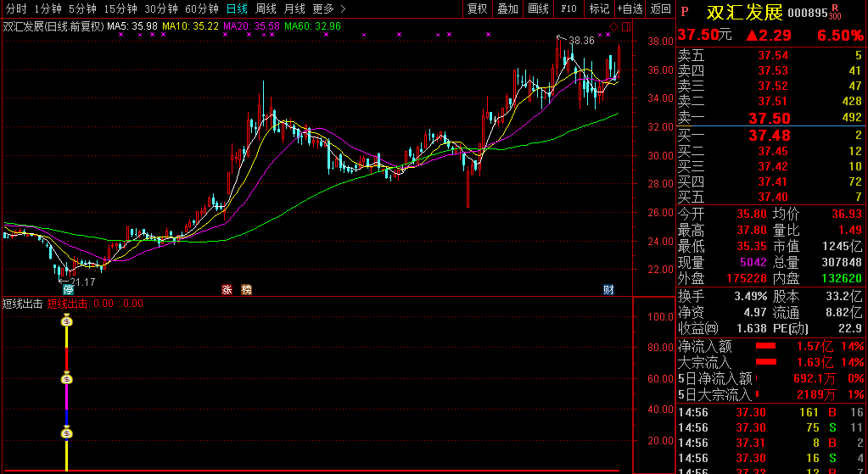Click the PE(动) value 22.9
The width and height of the screenshot is (868, 474).
coord(850,328)
